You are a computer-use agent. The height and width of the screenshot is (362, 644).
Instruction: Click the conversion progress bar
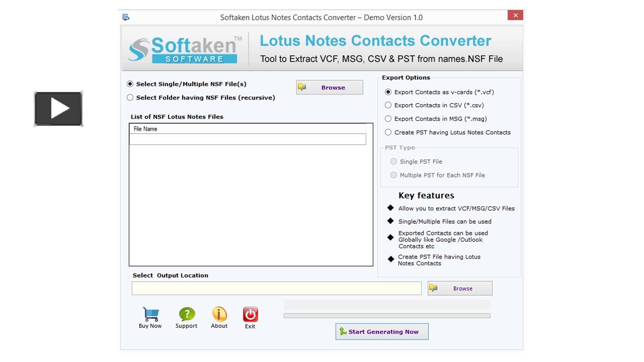click(x=387, y=315)
